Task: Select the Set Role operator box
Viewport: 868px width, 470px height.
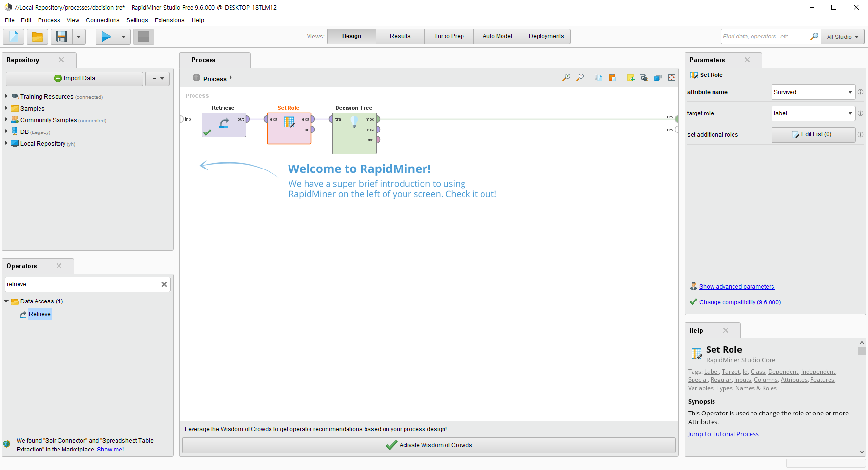Action: click(x=289, y=128)
